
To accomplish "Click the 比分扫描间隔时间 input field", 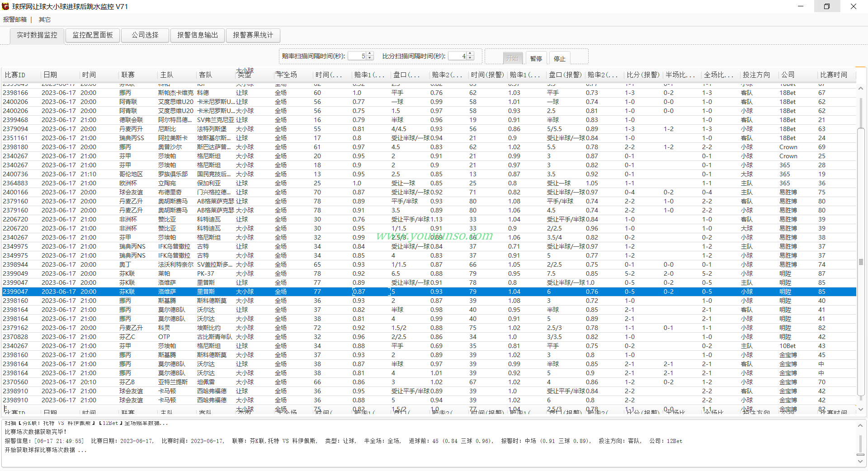I will pyautogui.click(x=457, y=56).
